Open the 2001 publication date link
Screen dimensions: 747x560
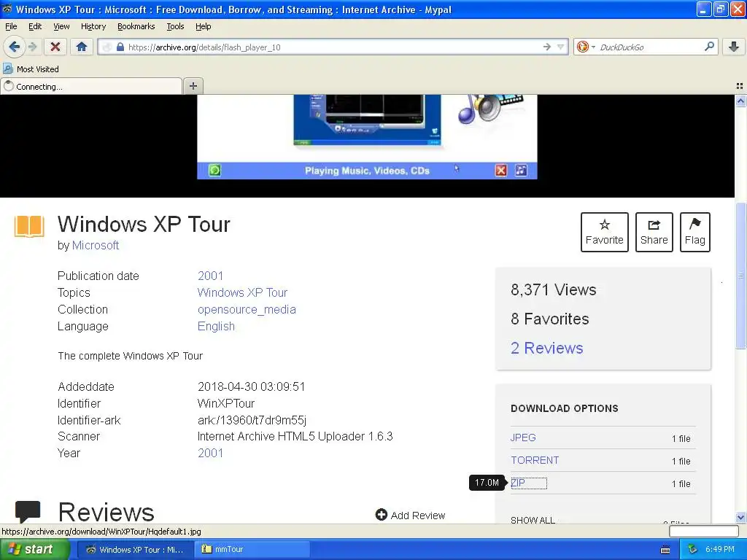210,276
